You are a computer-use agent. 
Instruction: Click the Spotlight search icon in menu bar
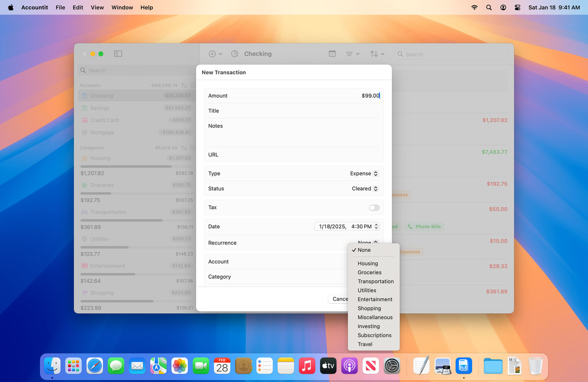point(489,8)
